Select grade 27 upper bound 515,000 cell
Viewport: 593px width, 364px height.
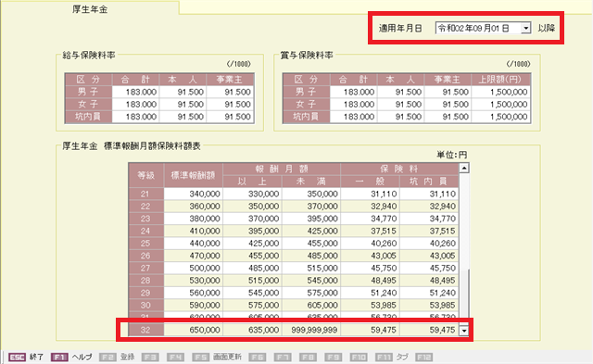click(311, 268)
